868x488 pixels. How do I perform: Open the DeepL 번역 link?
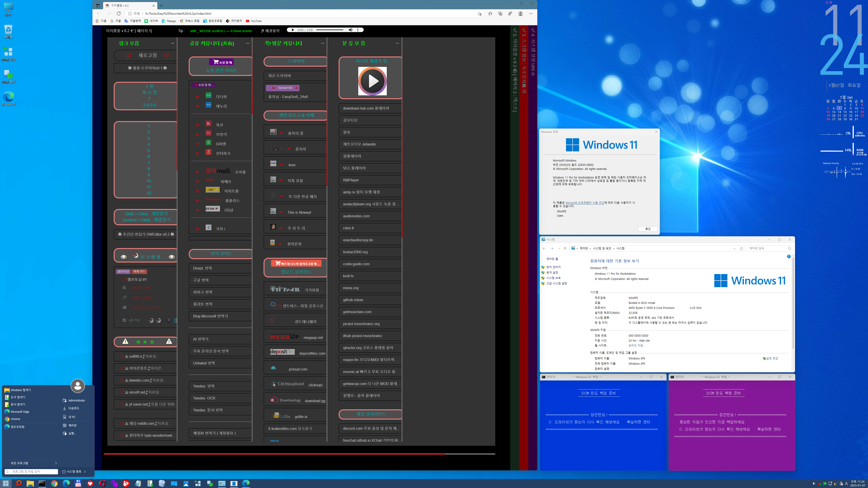(x=220, y=268)
